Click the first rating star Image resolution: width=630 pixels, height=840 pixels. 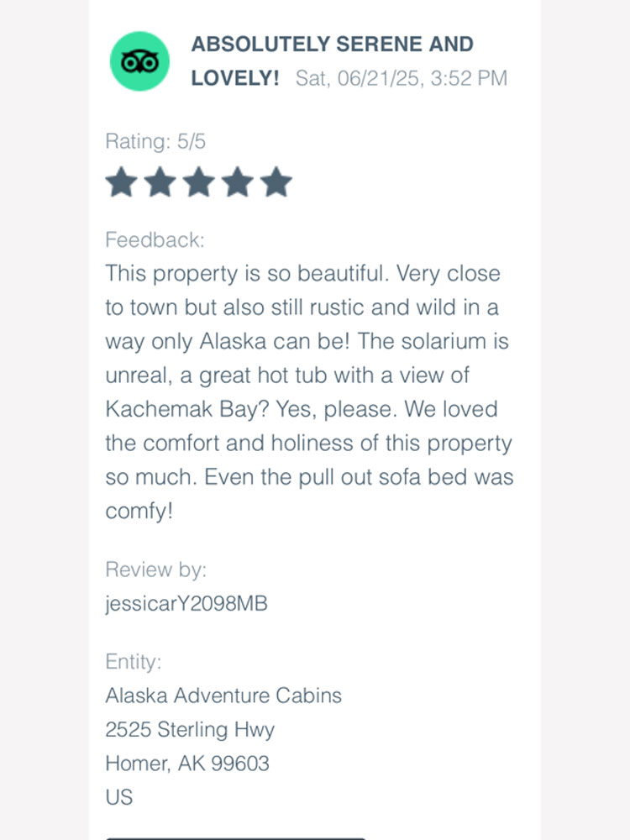pyautogui.click(x=121, y=182)
